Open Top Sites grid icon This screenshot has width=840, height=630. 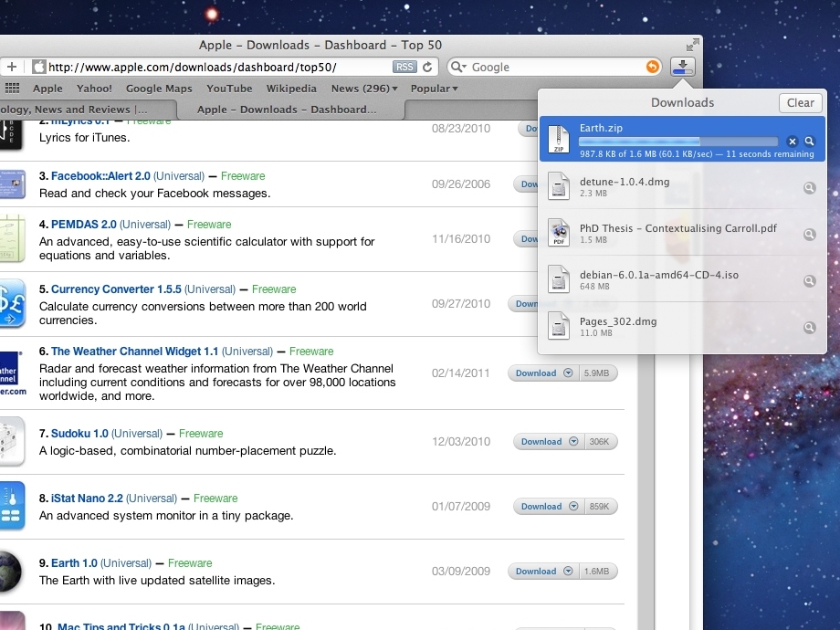pyautogui.click(x=12, y=89)
